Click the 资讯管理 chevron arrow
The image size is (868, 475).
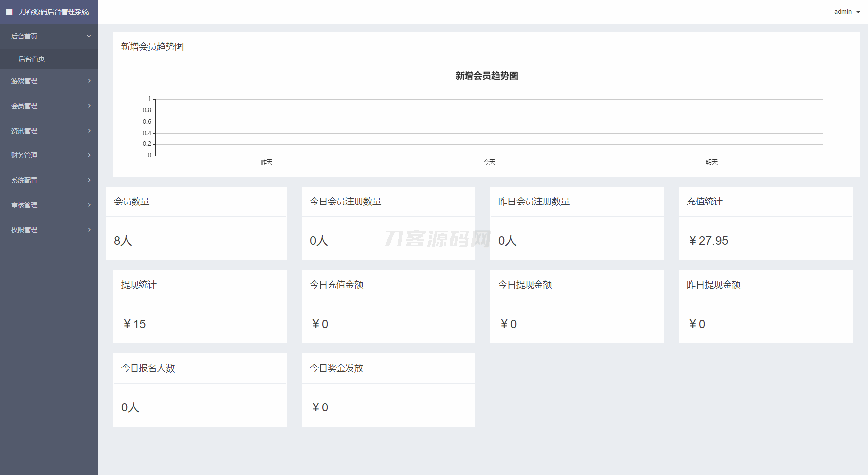89,131
